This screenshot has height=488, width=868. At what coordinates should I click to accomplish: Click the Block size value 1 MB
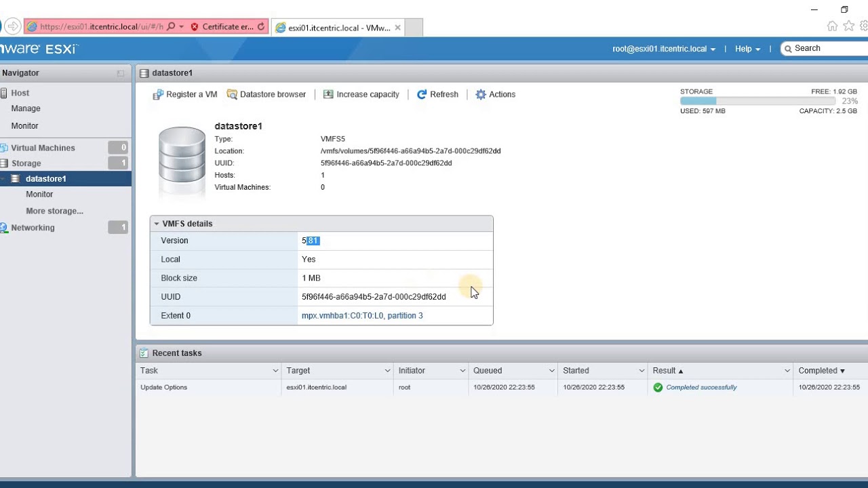pyautogui.click(x=311, y=279)
